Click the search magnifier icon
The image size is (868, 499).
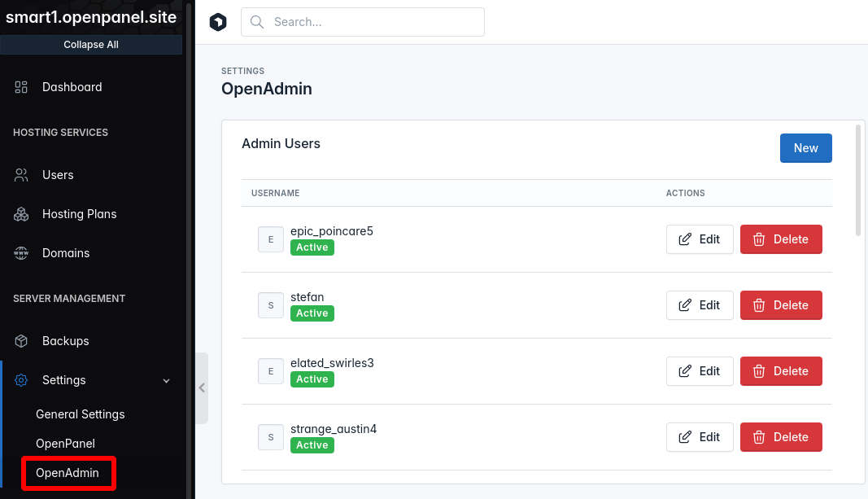257,22
